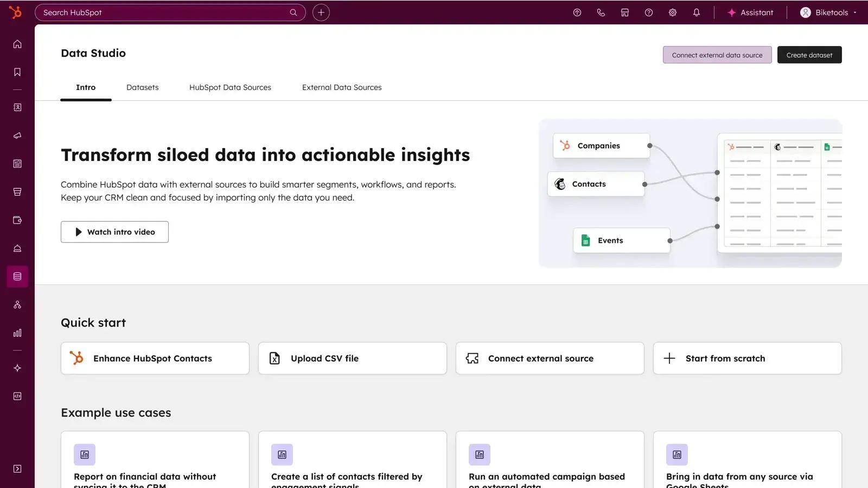Open the Development code icon in the sidebar
This screenshot has width=868, height=488.
(x=17, y=396)
